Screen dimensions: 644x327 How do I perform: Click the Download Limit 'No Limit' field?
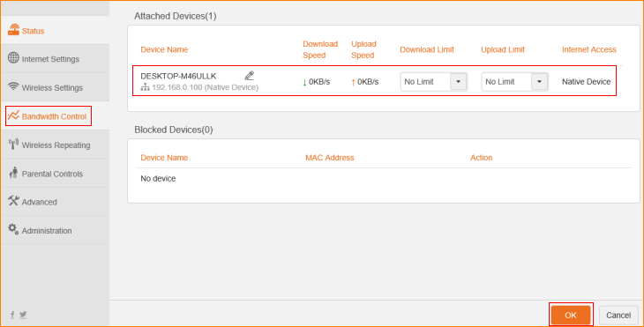tap(434, 82)
